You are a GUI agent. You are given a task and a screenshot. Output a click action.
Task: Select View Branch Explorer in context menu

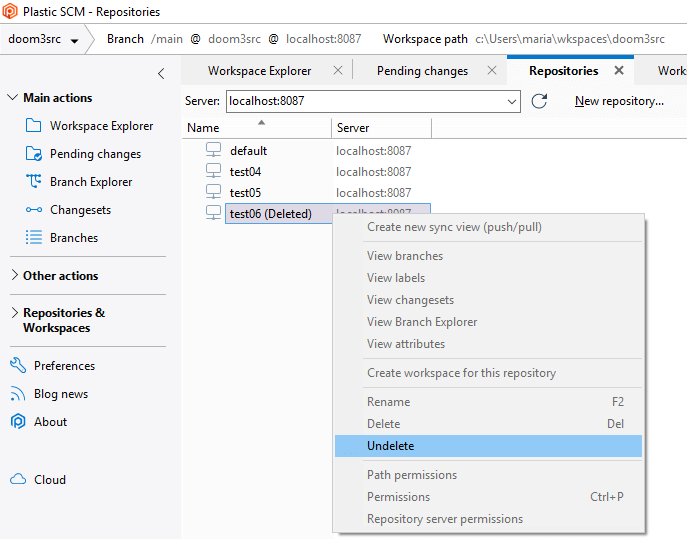[x=488, y=322]
